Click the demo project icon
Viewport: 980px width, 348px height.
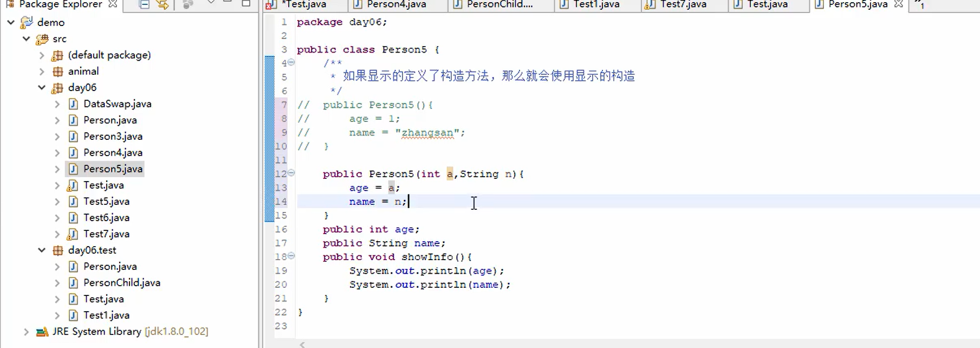27,22
